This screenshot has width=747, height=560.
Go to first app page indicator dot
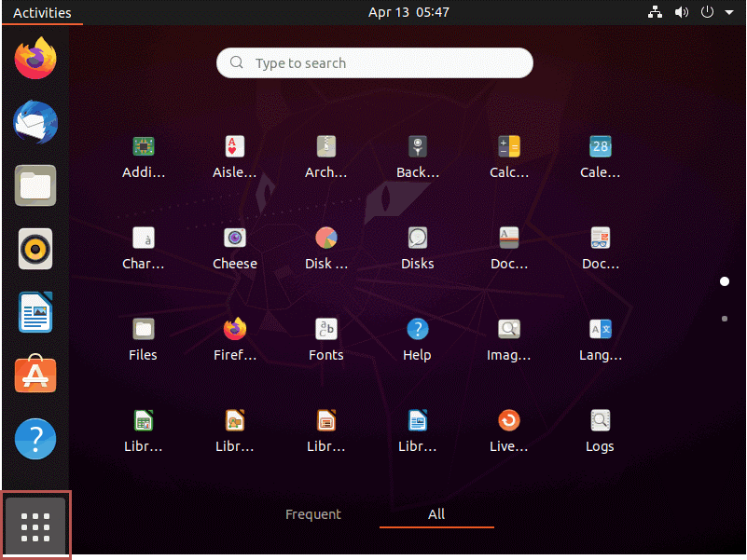coord(724,281)
